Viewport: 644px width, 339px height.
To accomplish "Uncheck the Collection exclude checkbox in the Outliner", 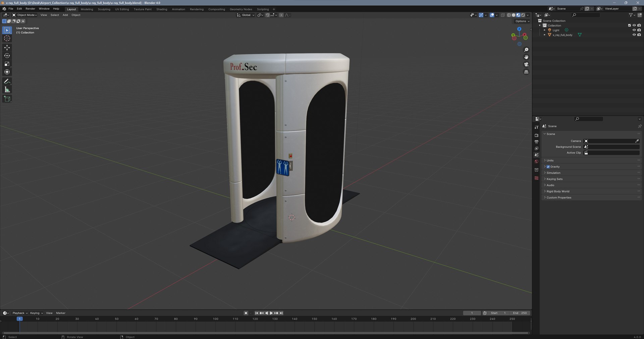I will click(x=629, y=26).
